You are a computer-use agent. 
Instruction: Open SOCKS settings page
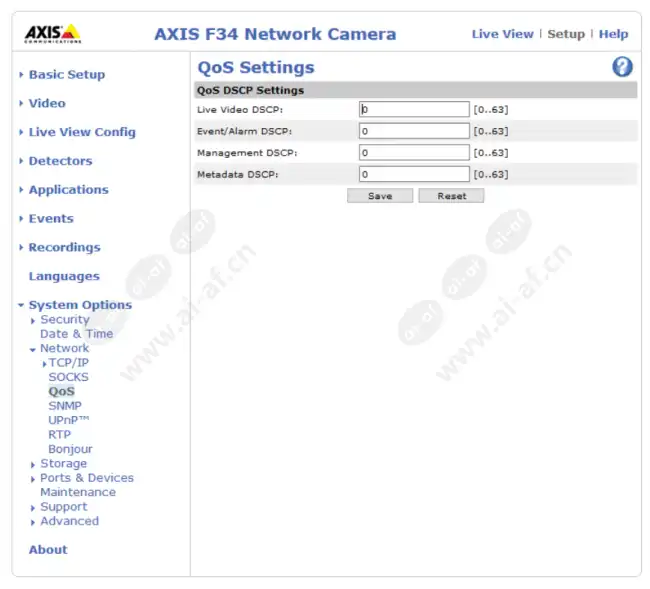point(68,377)
